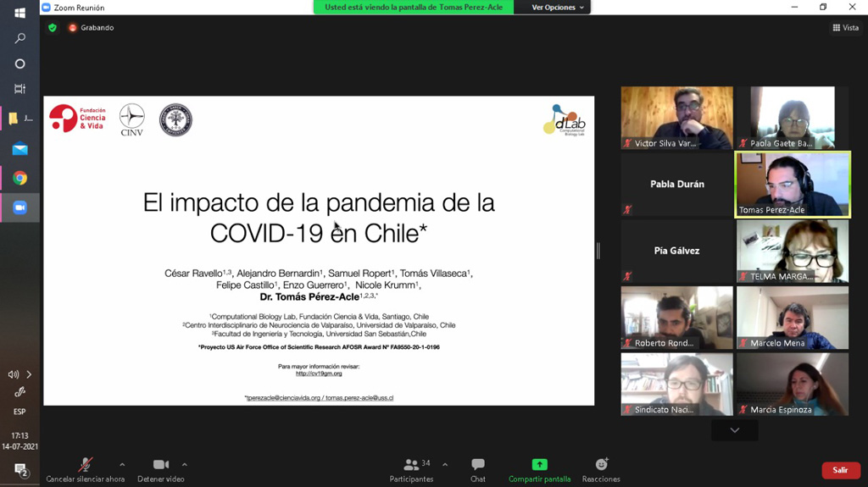The height and width of the screenshot is (487, 868).
Task: Click the round university seal logo
Action: point(175,119)
